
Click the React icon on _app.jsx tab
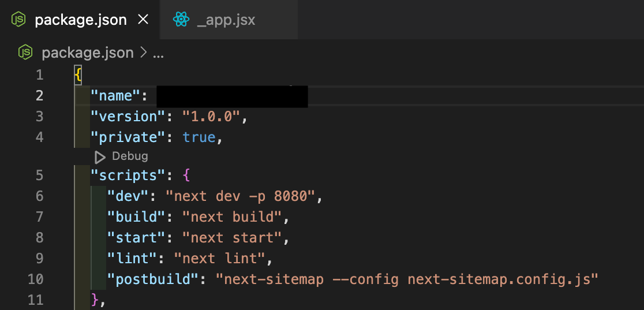click(181, 19)
